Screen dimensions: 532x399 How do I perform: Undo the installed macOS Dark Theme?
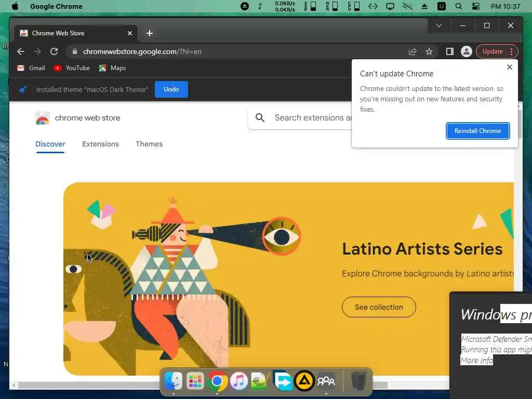click(171, 89)
